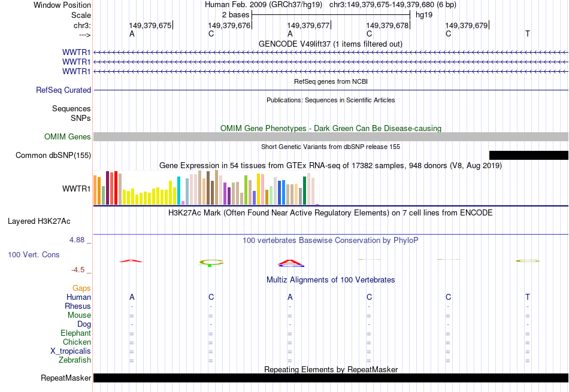Click the chr3:149,379,675-149,379,680 (6 bp) position title
The height and width of the screenshot is (392, 569).
click(x=393, y=5)
